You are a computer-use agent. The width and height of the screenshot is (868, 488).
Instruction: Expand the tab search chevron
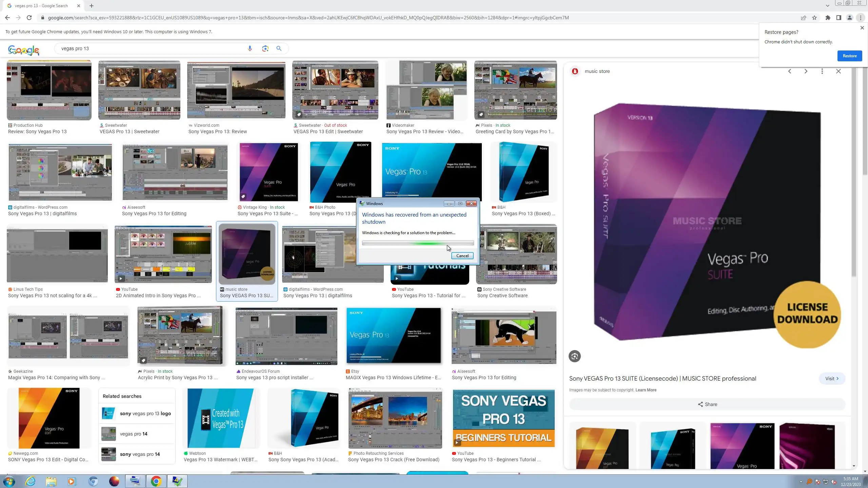pos(827,5)
